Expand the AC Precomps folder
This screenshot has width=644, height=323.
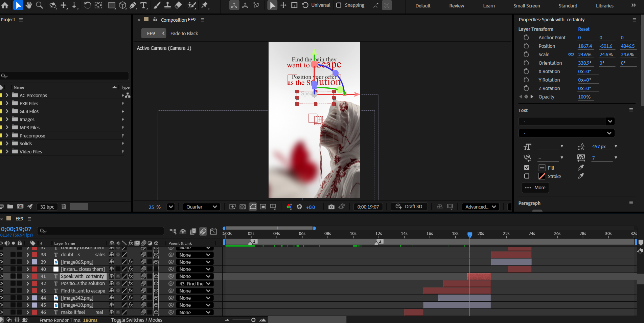pyautogui.click(x=7, y=95)
